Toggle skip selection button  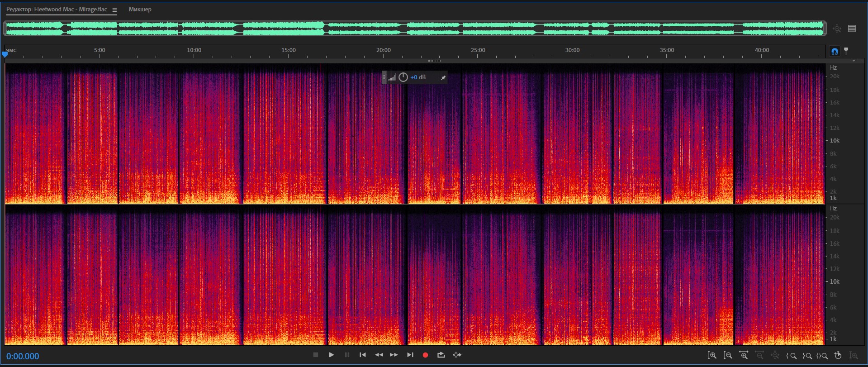tap(457, 355)
